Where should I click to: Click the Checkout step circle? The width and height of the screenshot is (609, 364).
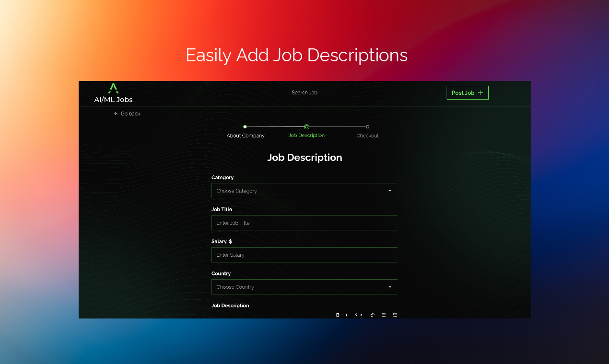(x=367, y=127)
